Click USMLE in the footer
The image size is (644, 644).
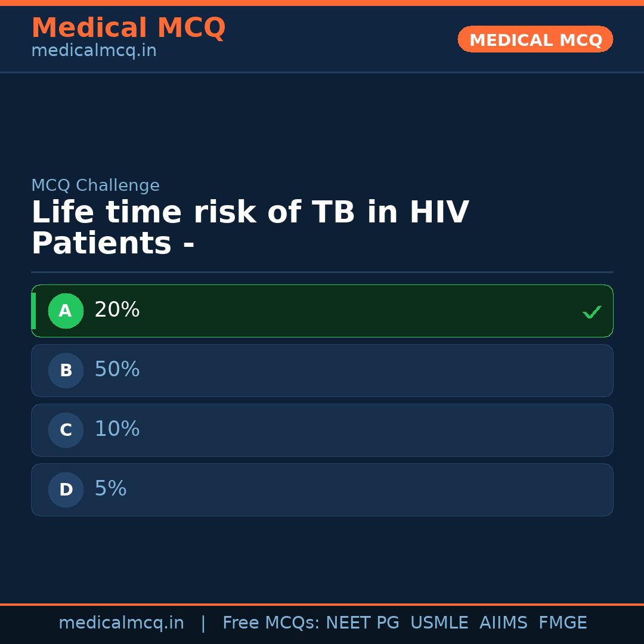point(439,623)
